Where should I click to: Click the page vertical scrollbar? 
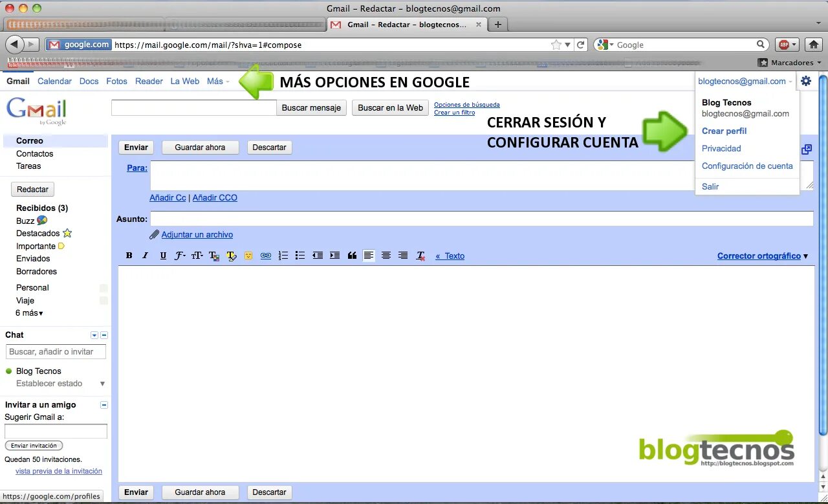(x=823, y=256)
